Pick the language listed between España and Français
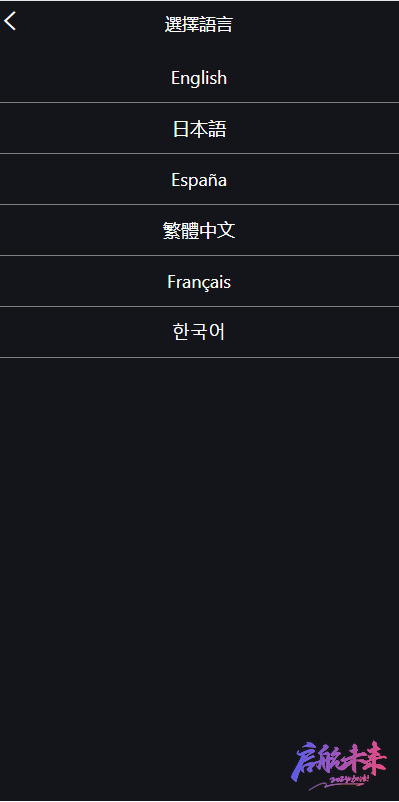 point(200,231)
